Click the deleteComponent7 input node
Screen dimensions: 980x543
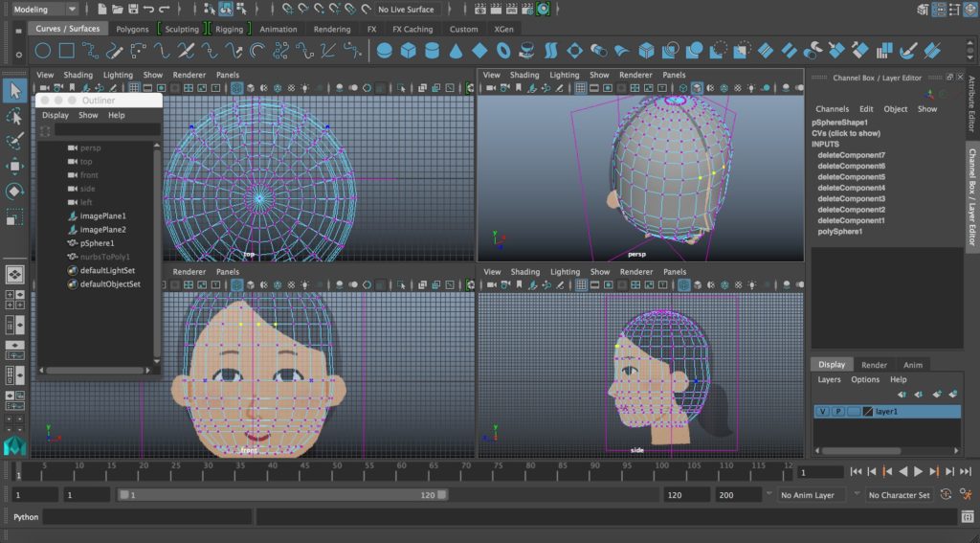coord(851,155)
